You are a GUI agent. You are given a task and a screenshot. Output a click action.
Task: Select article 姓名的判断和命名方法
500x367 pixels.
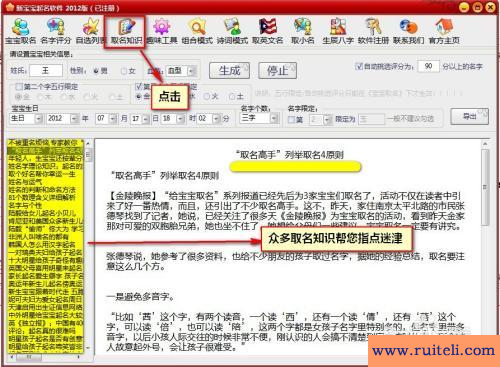[42, 190]
